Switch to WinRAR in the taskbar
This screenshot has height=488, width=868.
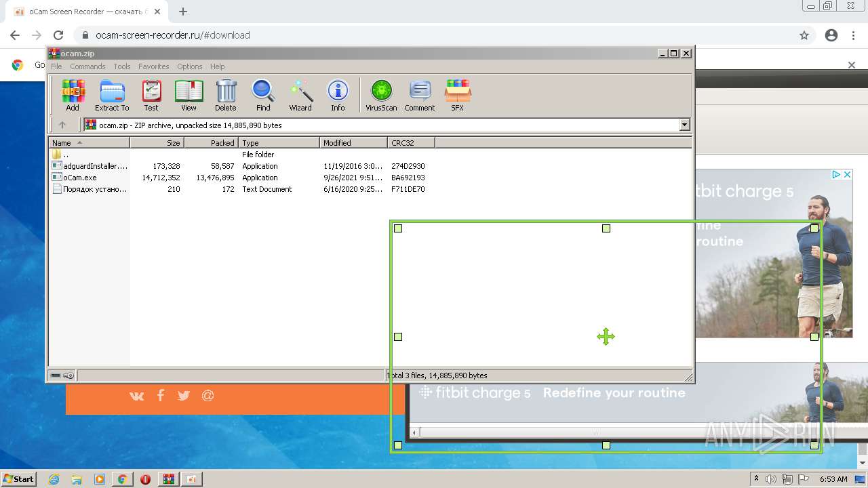click(168, 479)
